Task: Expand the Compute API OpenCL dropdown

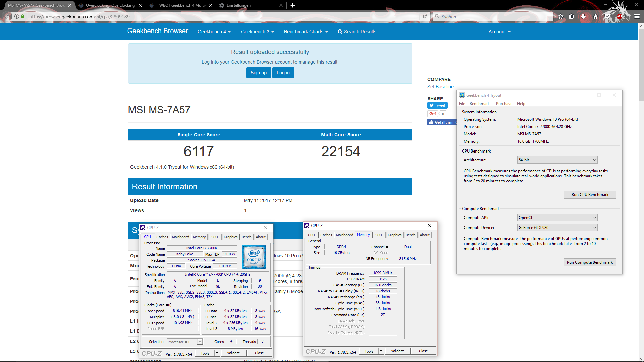Action: (x=557, y=218)
